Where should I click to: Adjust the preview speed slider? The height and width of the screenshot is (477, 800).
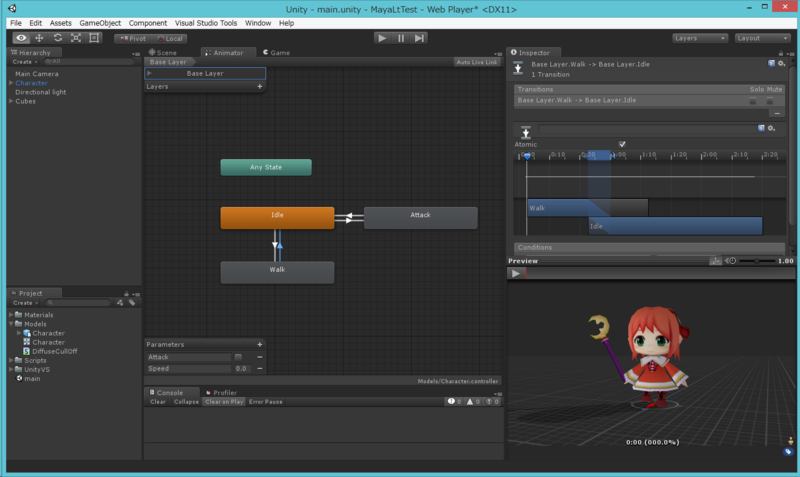[757, 261]
